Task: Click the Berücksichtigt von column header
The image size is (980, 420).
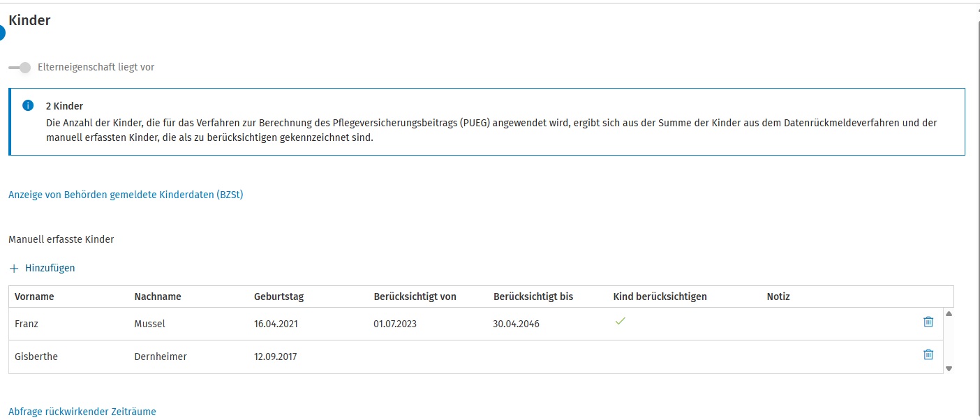Action: (x=415, y=297)
